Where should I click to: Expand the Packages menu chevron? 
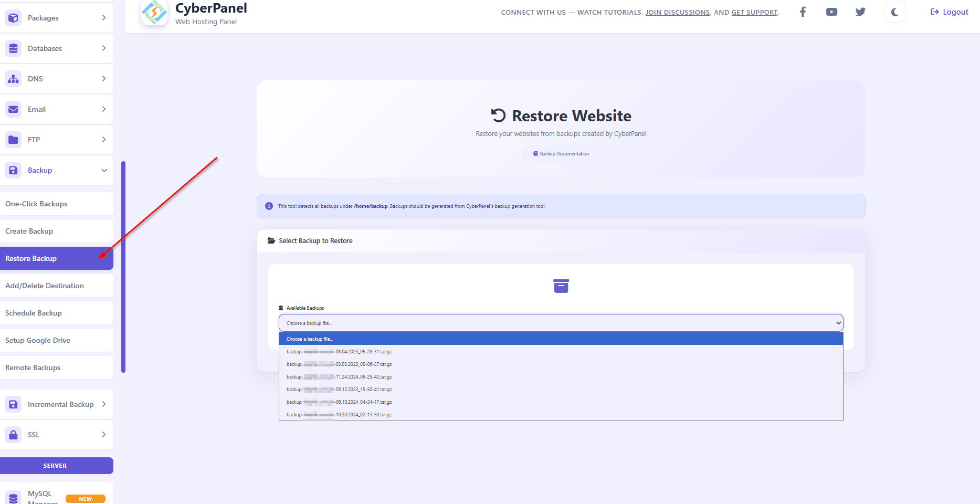[x=104, y=18]
